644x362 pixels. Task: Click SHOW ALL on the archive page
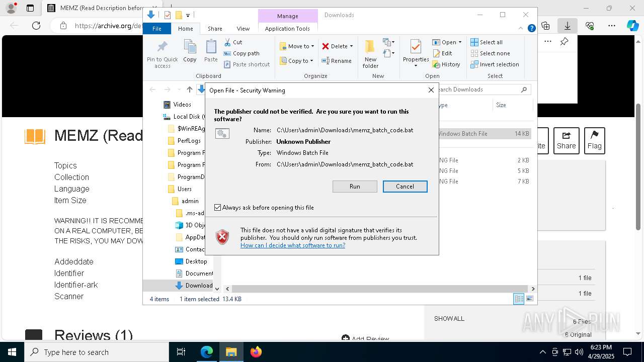449,318
